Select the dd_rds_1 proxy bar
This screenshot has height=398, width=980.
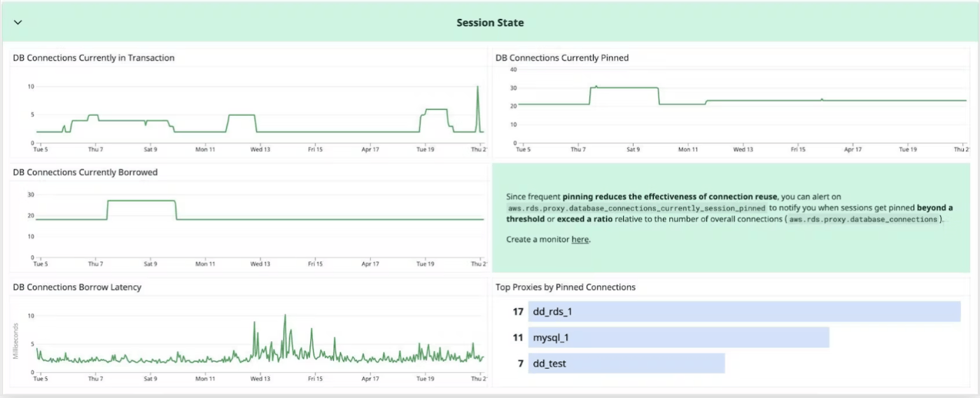[744, 312]
